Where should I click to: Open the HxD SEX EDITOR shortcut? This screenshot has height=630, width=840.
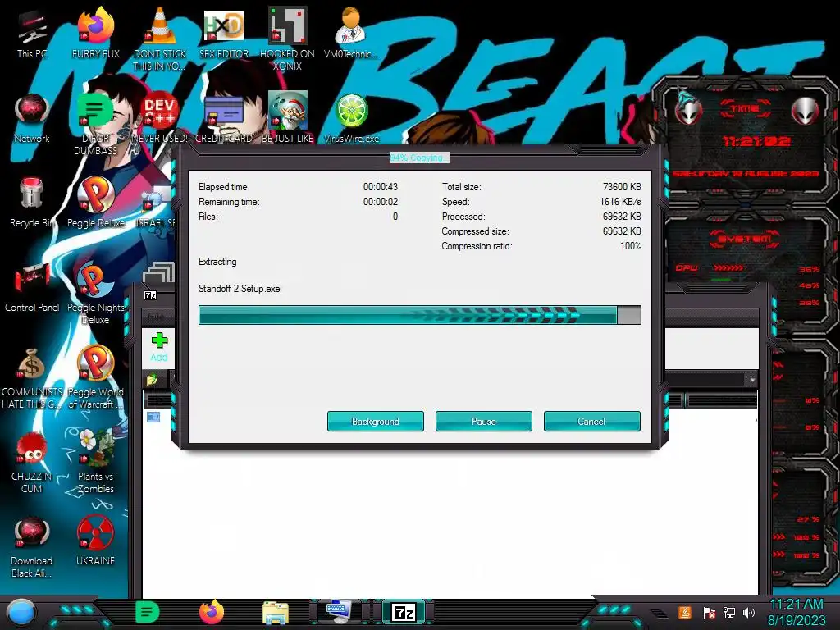point(224,34)
